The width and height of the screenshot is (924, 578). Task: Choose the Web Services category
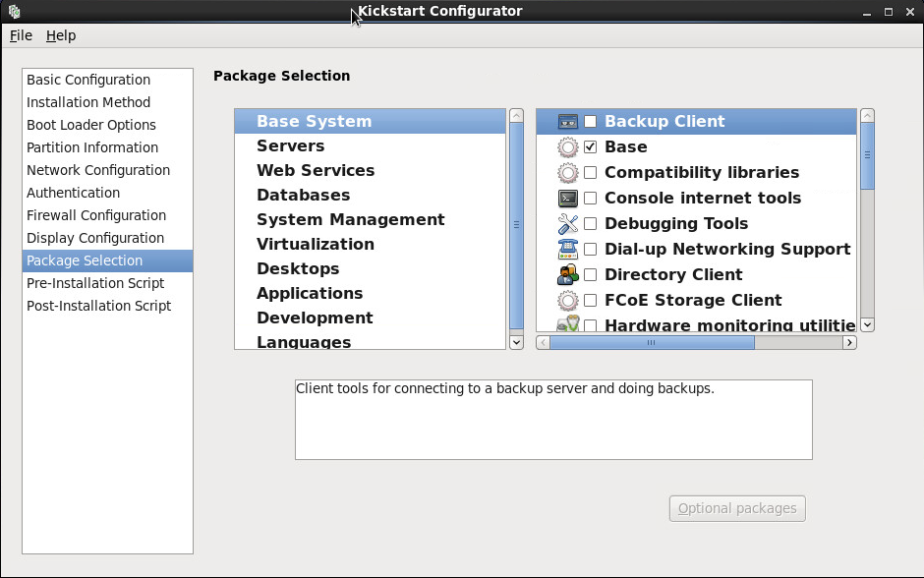click(370, 170)
